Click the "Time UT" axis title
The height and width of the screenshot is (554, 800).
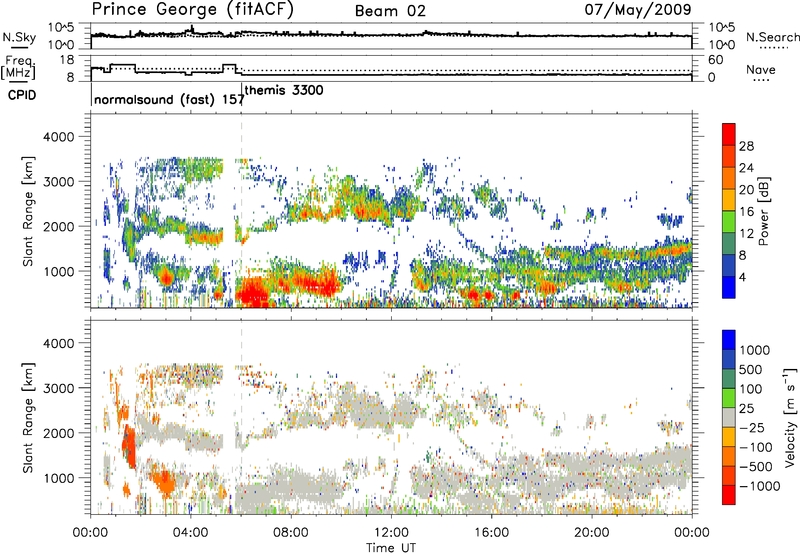(x=391, y=548)
